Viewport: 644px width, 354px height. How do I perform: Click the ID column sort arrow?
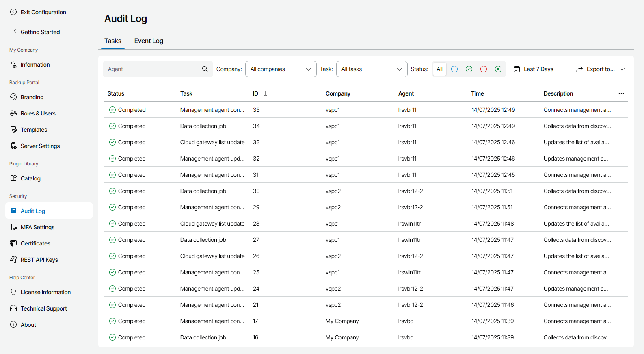(266, 93)
